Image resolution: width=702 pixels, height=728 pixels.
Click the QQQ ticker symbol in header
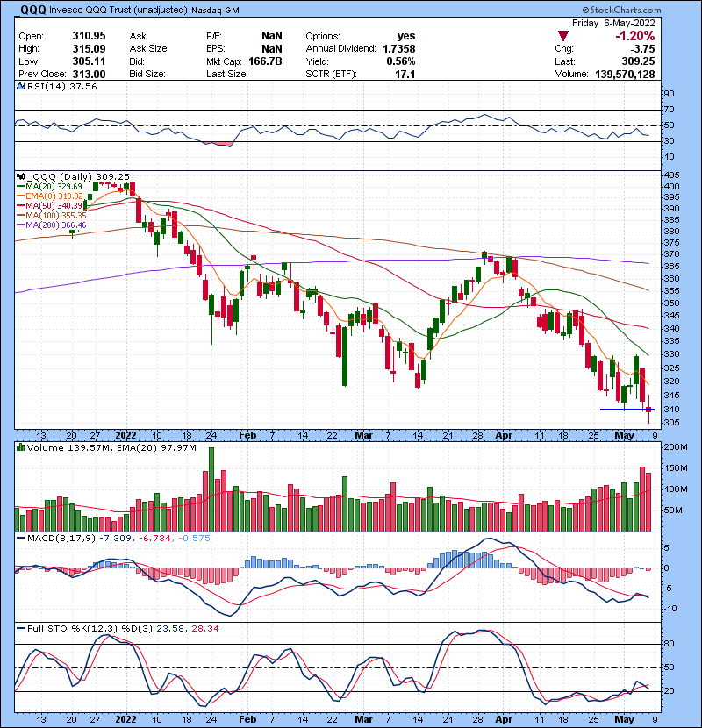[x=32, y=10]
